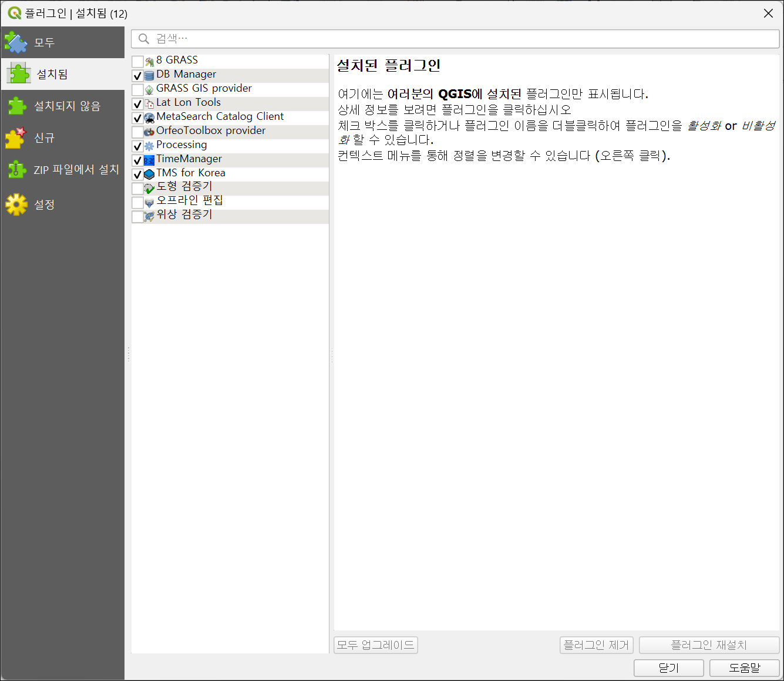Click the MetaSearch Catalog Client icon
This screenshot has height=681, width=784.
(x=149, y=118)
